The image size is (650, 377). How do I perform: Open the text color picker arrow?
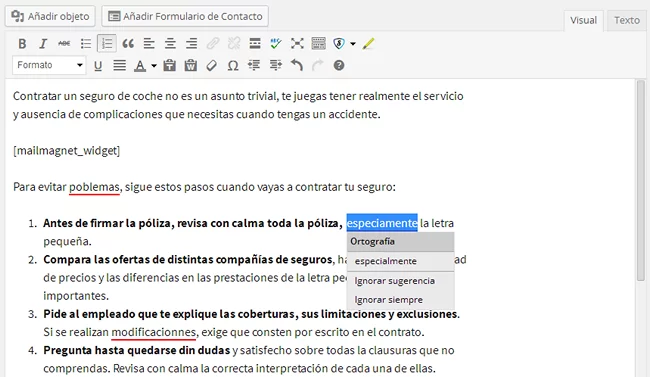pyautogui.click(x=154, y=66)
